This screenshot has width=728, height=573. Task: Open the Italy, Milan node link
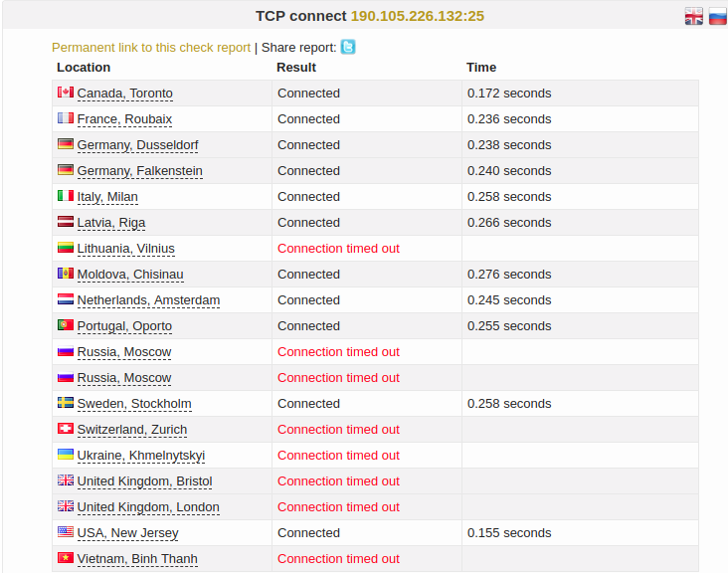[x=107, y=197]
